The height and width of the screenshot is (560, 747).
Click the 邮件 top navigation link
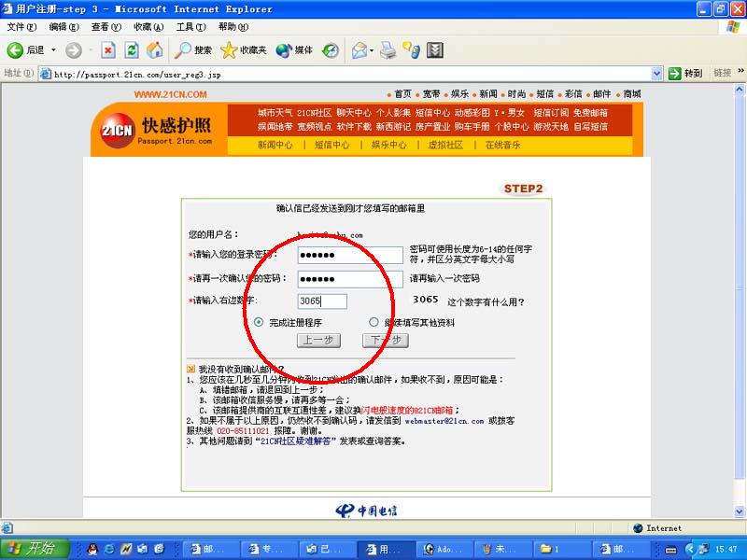(601, 94)
